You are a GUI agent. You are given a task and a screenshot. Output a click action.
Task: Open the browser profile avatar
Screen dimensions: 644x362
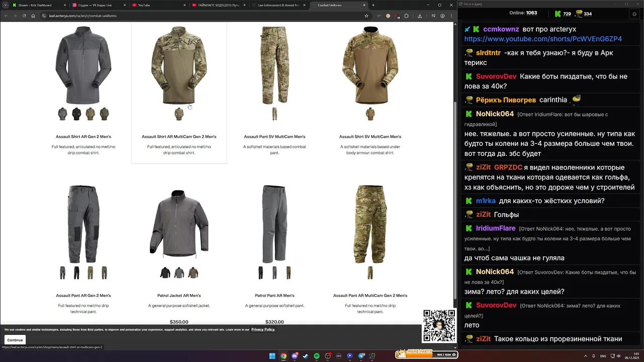[442, 16]
